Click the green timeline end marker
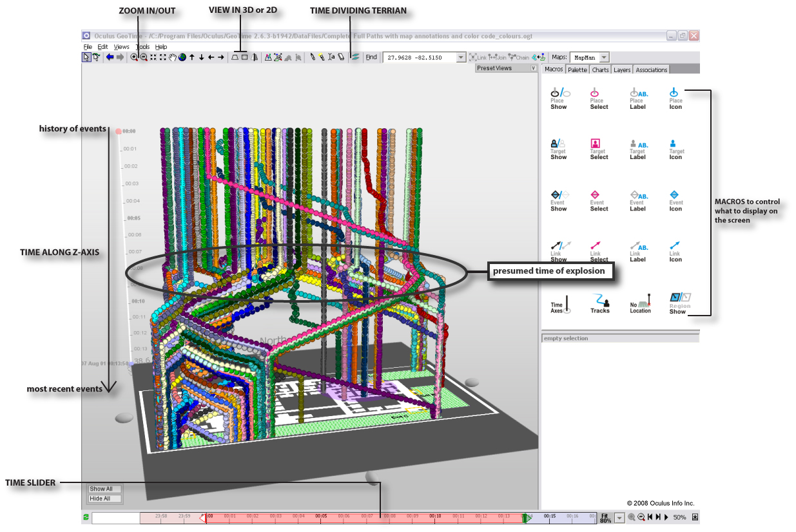 [x=527, y=517]
